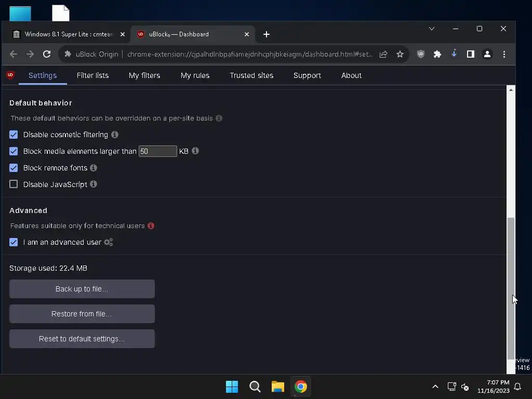Viewport: 532px width, 399px height.
Task: Open the My rules tab
Action: (x=195, y=75)
